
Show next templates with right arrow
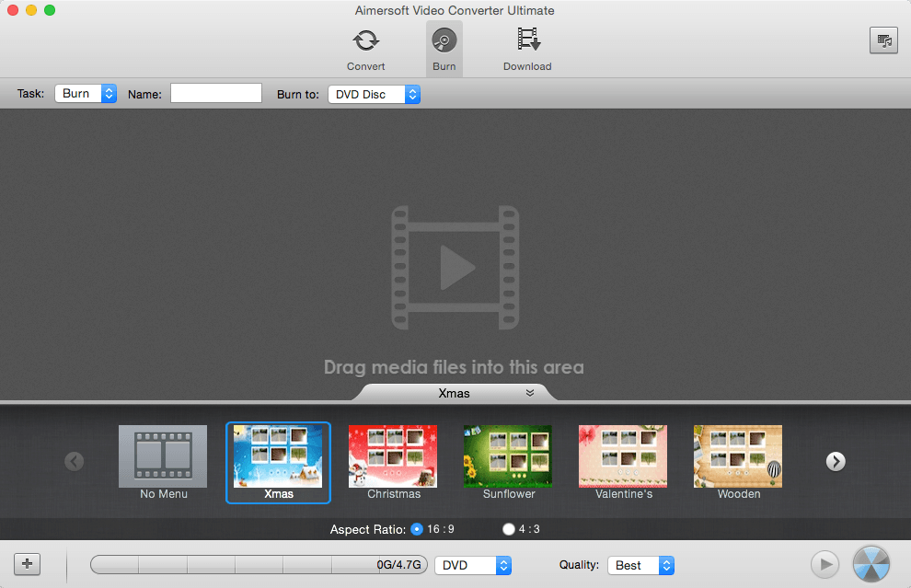(x=836, y=461)
